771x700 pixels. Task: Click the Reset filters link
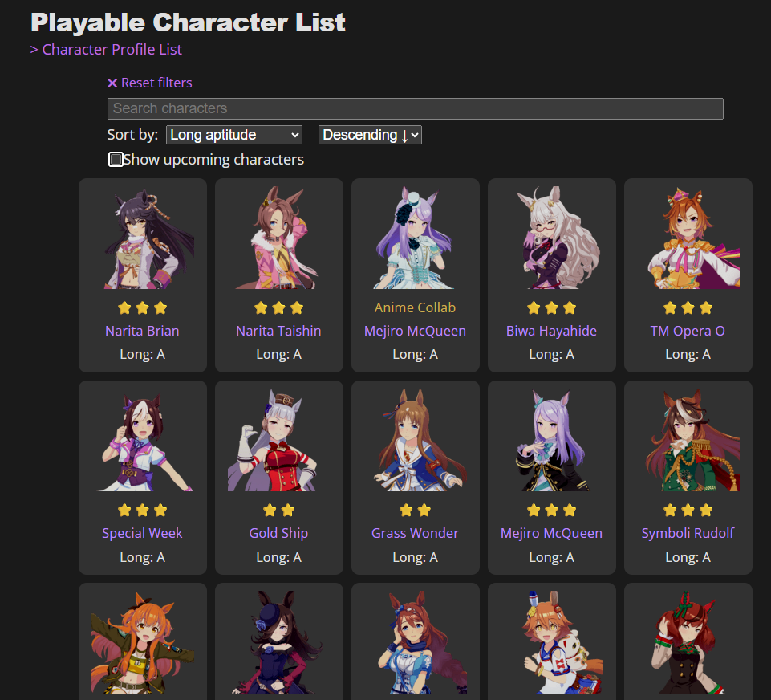pos(156,83)
